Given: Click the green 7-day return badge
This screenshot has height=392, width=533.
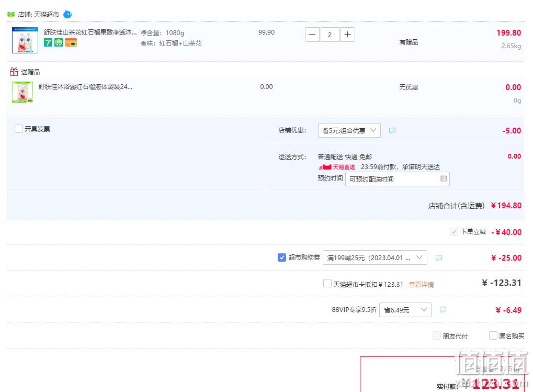Looking at the screenshot, I should click(48, 42).
